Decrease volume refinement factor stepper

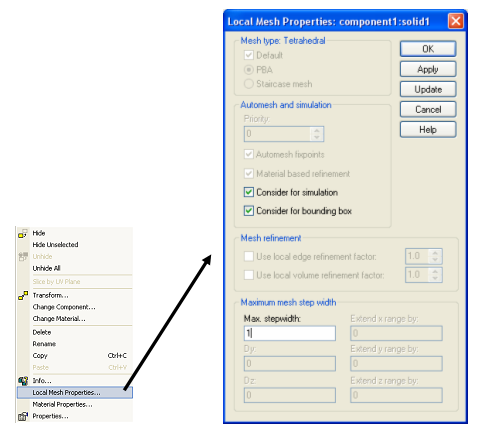coord(435,278)
